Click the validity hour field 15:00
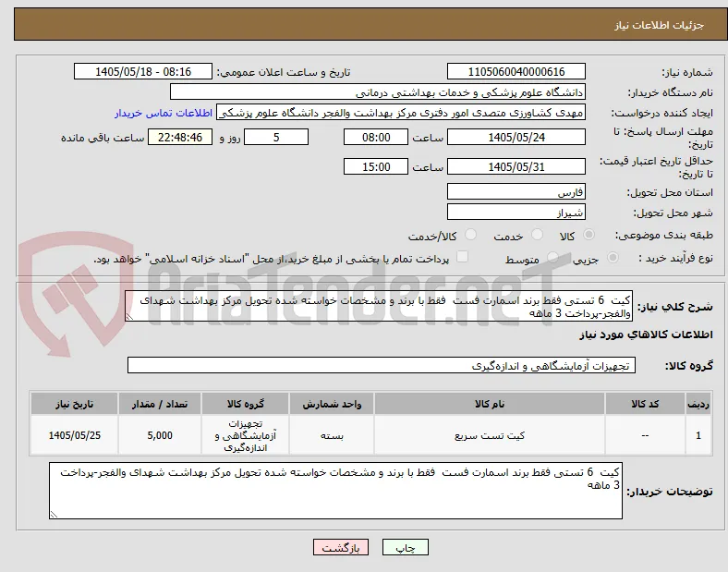 pos(376,166)
